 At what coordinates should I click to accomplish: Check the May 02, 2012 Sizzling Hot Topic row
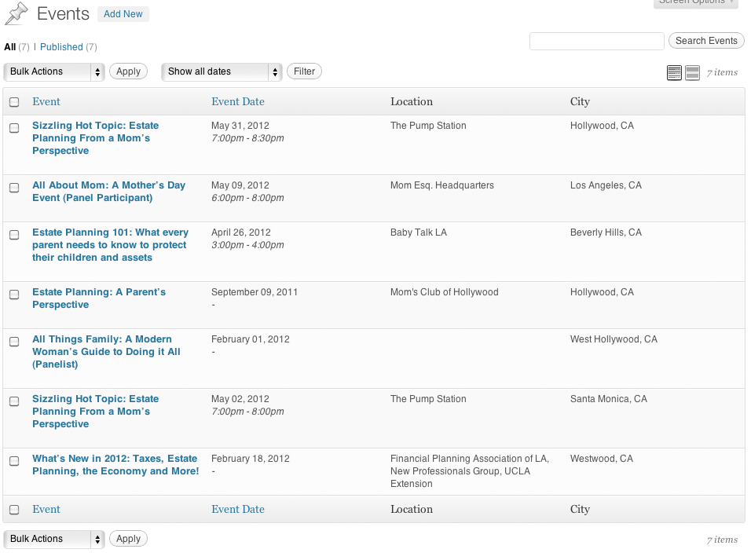click(14, 401)
